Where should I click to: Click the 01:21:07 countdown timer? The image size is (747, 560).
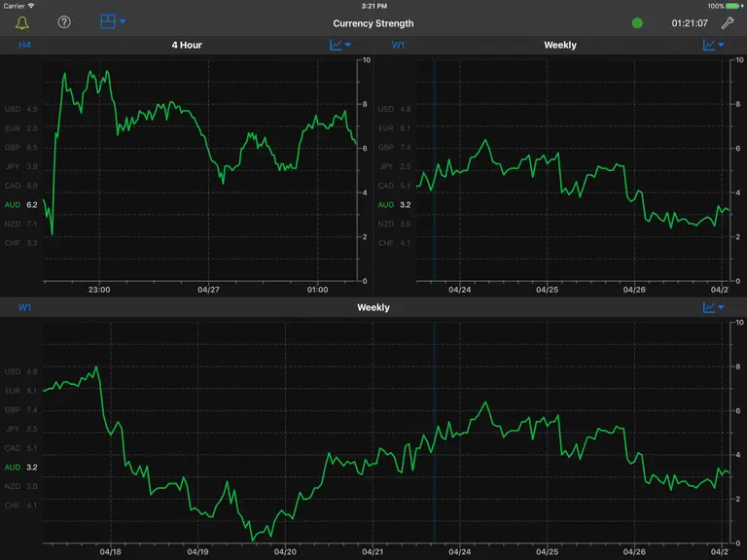tap(690, 23)
